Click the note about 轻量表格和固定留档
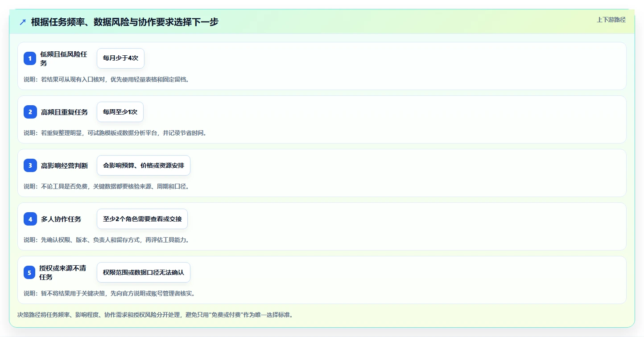This screenshot has height=337, width=644. click(107, 79)
